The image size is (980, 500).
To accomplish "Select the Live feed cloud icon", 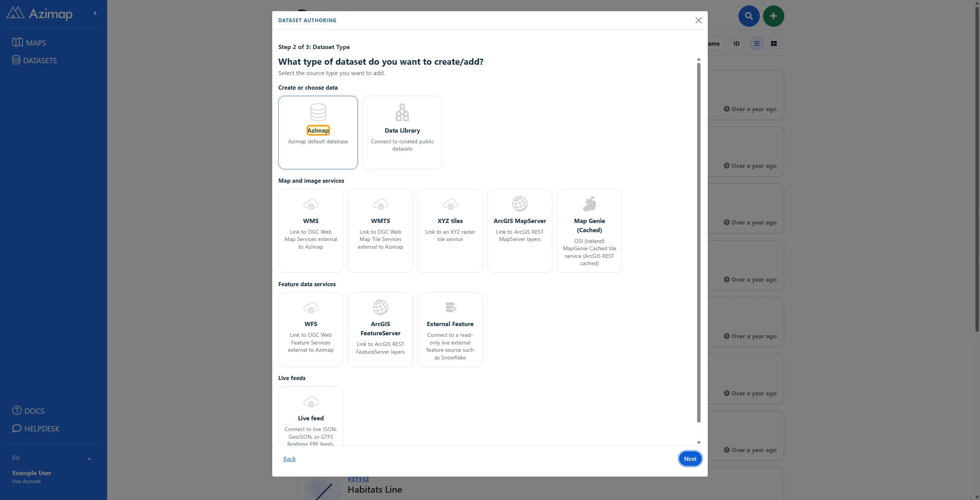I will point(311,402).
